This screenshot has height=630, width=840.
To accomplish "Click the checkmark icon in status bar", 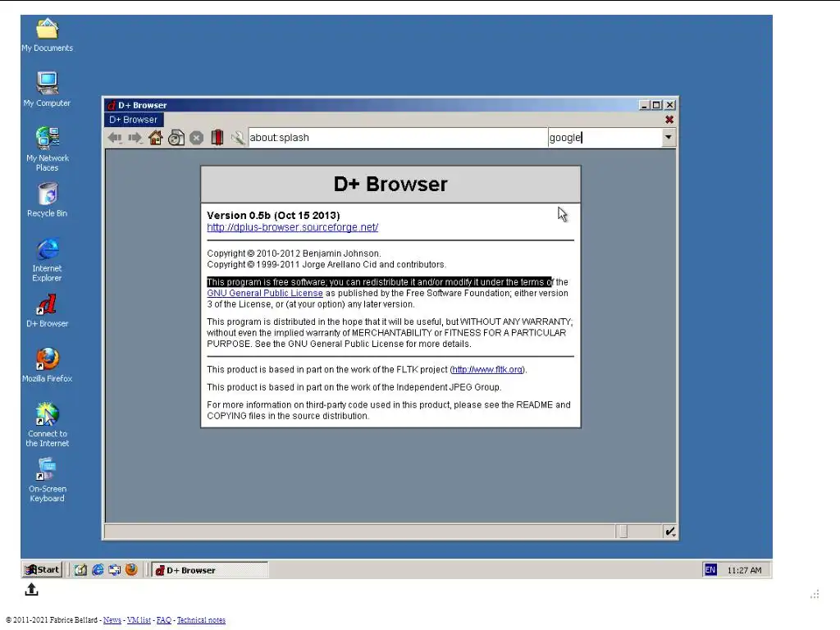I will pos(669,532).
